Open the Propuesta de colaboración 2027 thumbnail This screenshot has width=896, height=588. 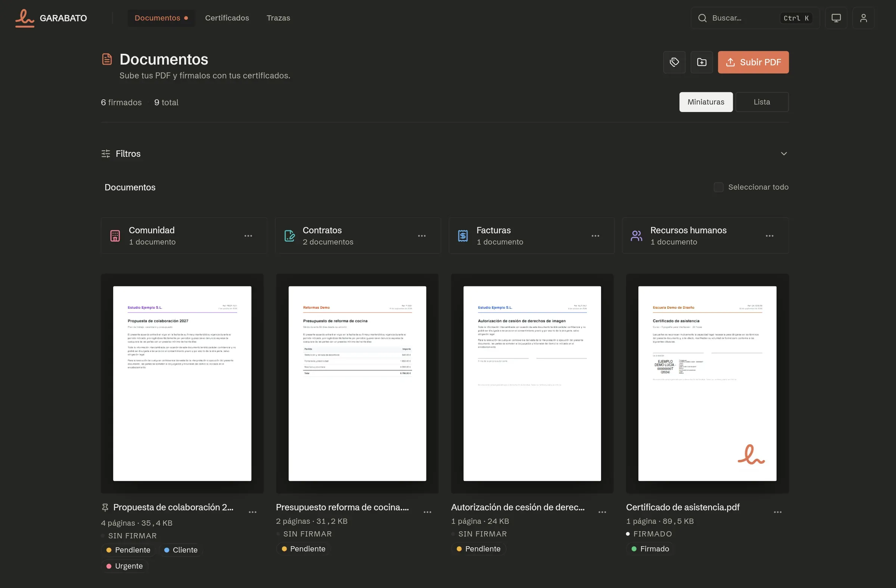pos(182,383)
